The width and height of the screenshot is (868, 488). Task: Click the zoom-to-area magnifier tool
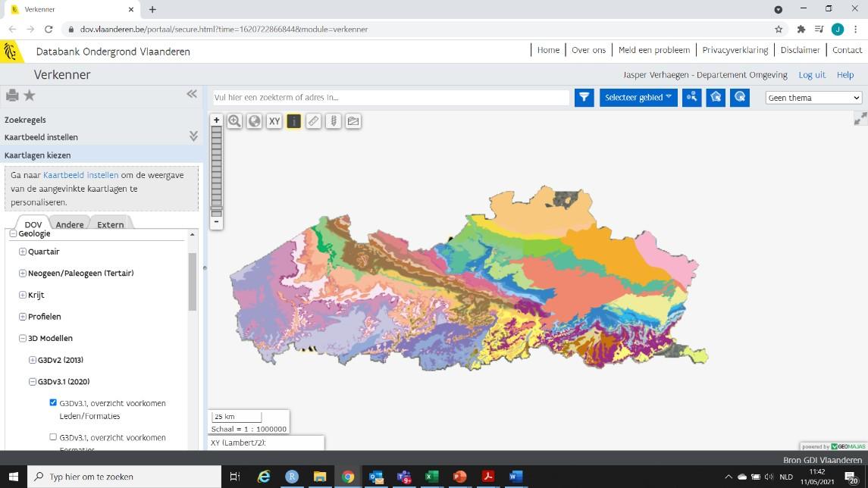(x=234, y=121)
